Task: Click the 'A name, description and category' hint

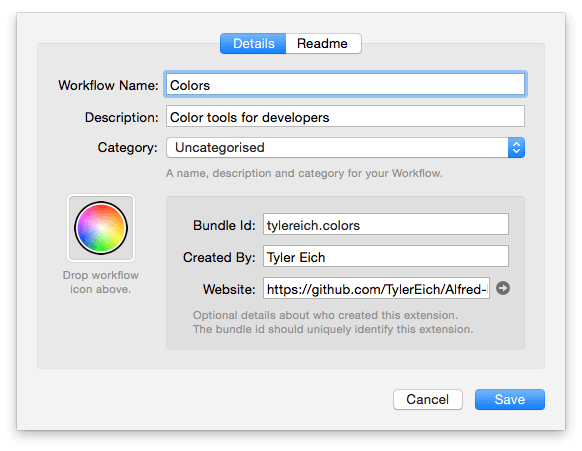Action: click(x=304, y=173)
